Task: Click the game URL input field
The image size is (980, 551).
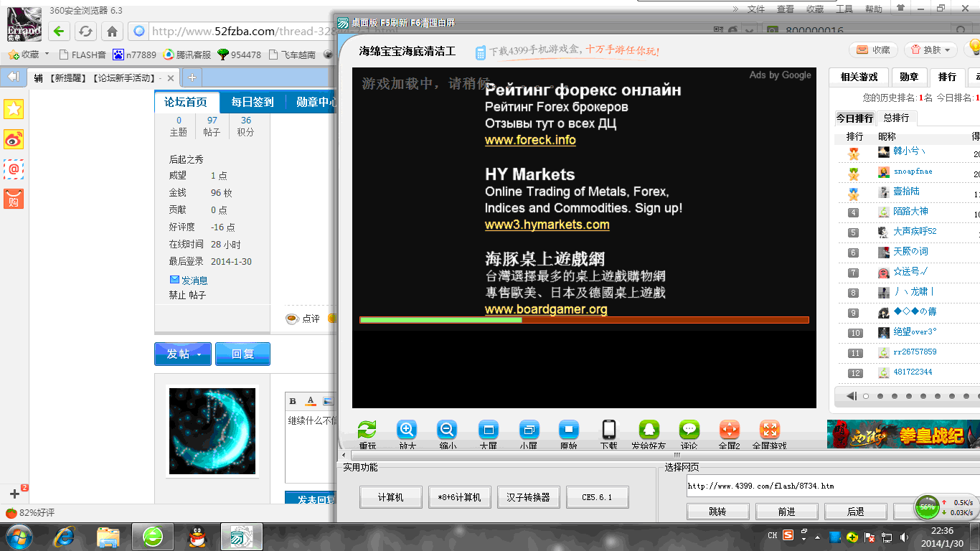Action: pos(833,486)
